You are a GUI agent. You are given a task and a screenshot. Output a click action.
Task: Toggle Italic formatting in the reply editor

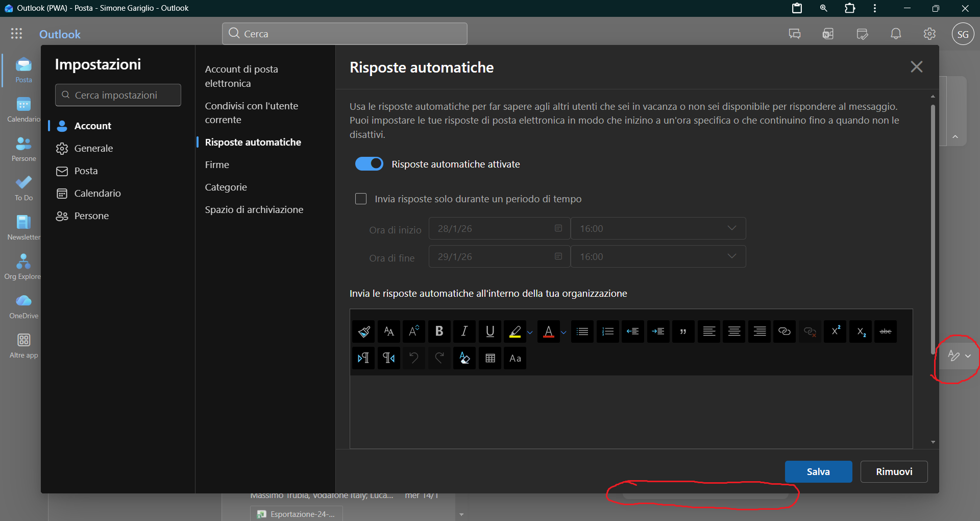464,331
